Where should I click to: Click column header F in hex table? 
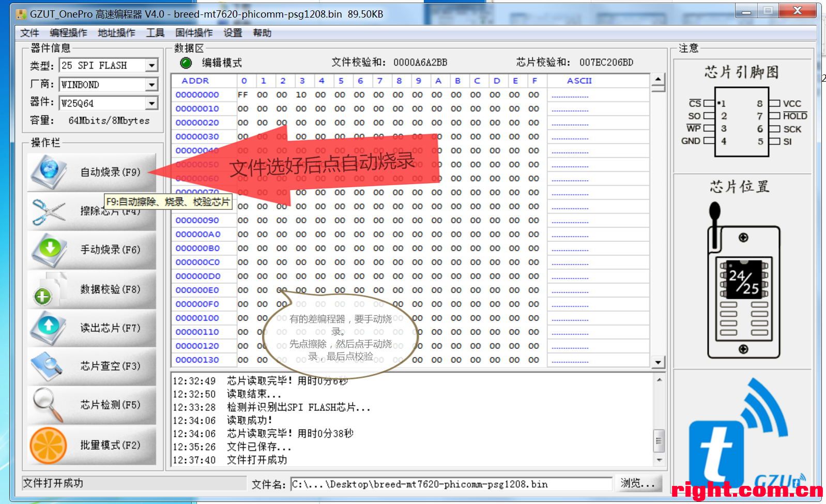(x=534, y=81)
